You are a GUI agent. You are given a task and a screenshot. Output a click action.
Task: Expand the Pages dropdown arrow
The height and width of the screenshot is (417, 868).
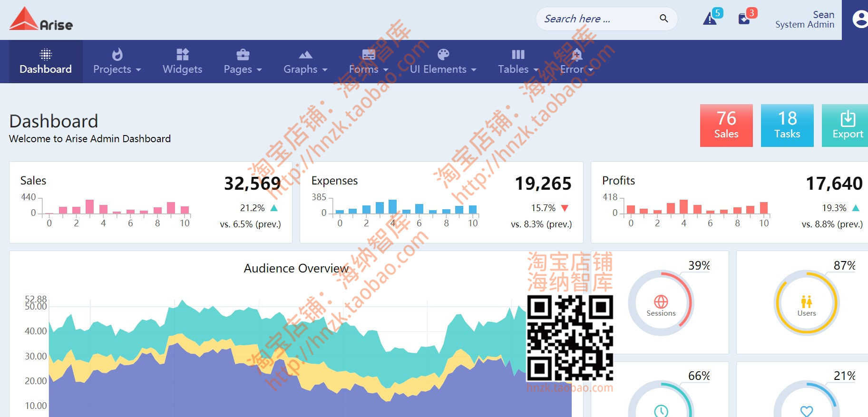pos(259,70)
